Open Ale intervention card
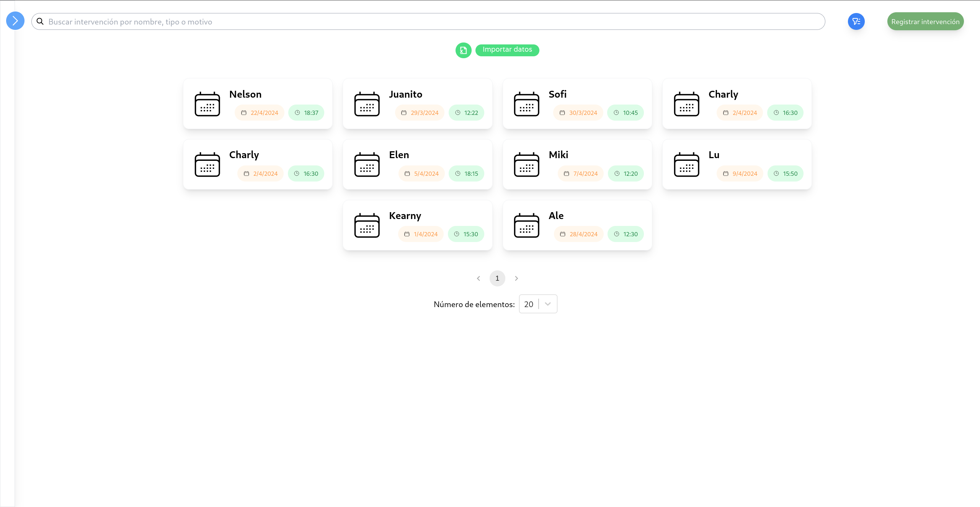The width and height of the screenshot is (980, 507). point(577,225)
